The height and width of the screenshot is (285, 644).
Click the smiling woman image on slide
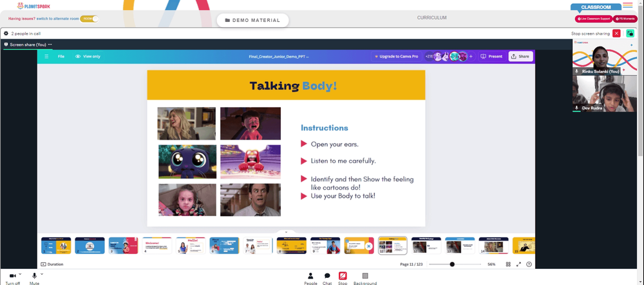point(187,123)
